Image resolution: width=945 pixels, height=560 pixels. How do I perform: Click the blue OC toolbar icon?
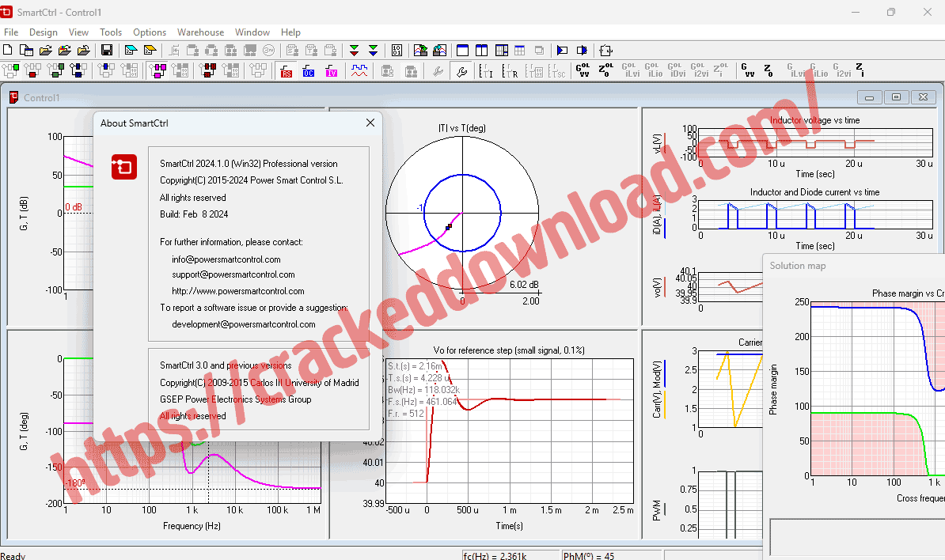(309, 71)
